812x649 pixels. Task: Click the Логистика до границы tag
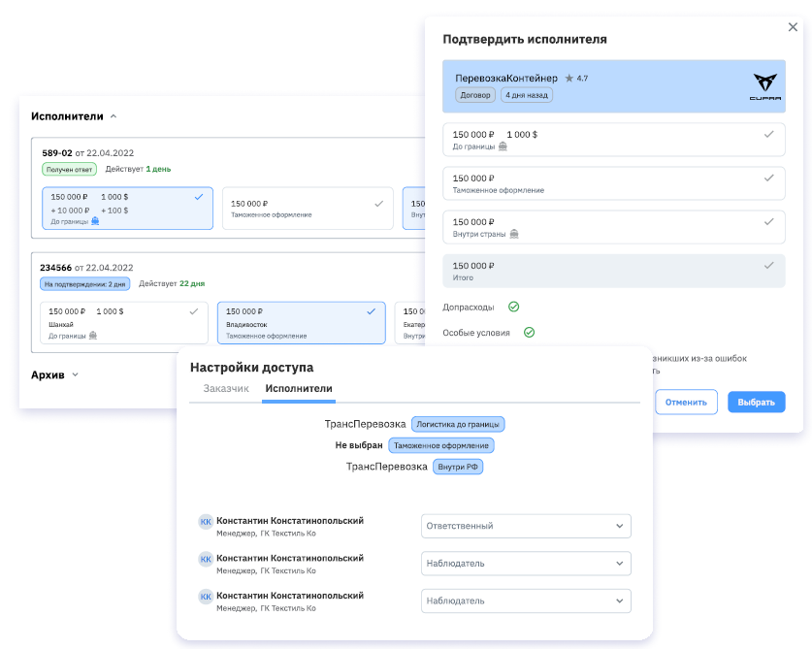458,424
